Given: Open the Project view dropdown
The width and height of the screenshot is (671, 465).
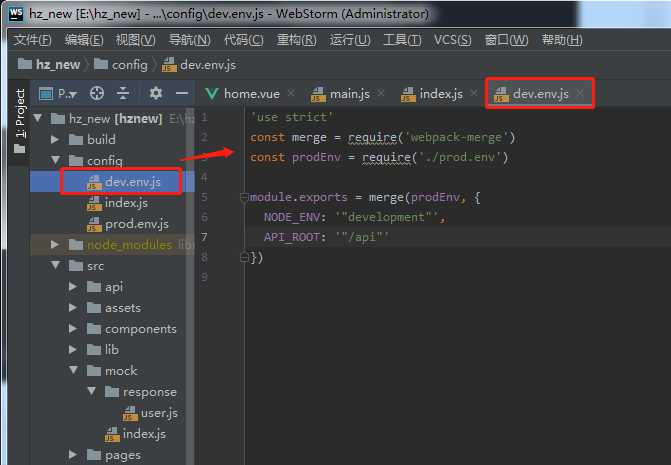Looking at the screenshot, I should coord(57,93).
